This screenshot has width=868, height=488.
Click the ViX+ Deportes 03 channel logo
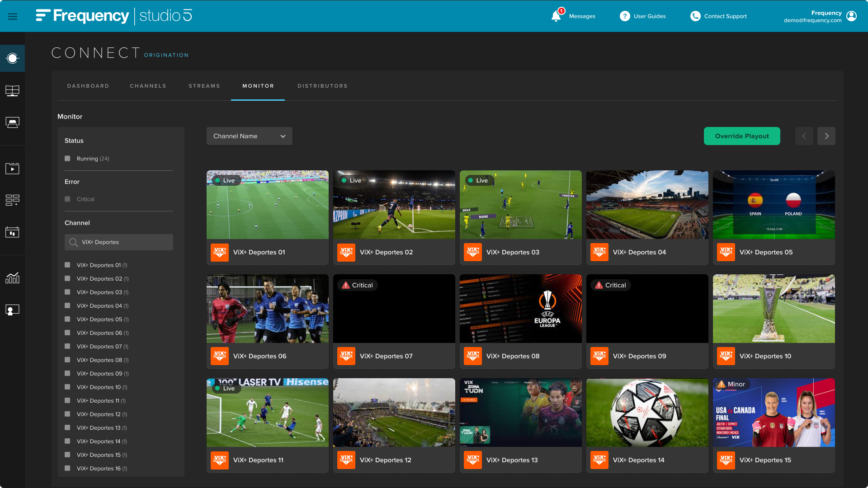(473, 252)
